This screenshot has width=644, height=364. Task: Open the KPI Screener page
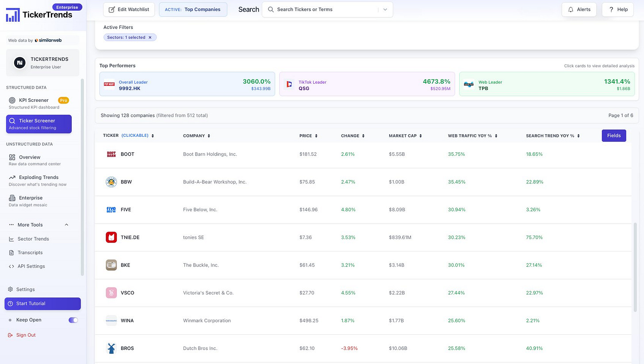pyautogui.click(x=39, y=103)
